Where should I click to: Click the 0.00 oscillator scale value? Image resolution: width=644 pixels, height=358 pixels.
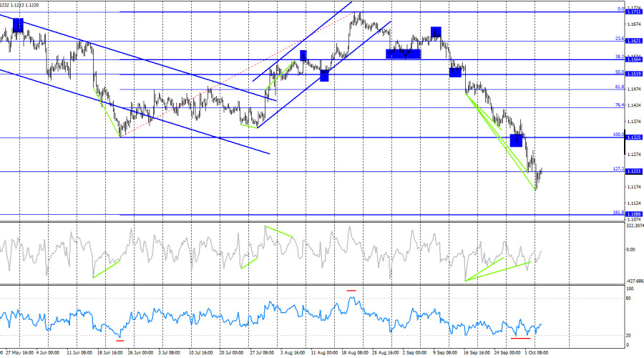tap(630, 249)
